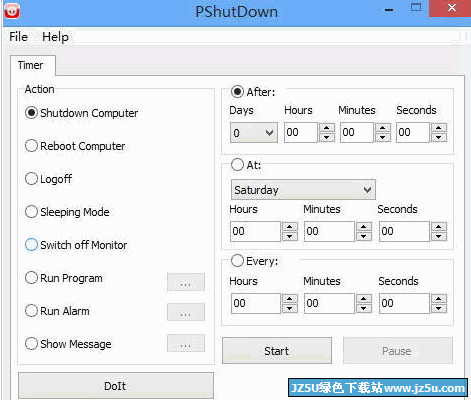The height and width of the screenshot is (400, 471).
Task: Open the Saturday weekday dropdown
Action: point(303,190)
